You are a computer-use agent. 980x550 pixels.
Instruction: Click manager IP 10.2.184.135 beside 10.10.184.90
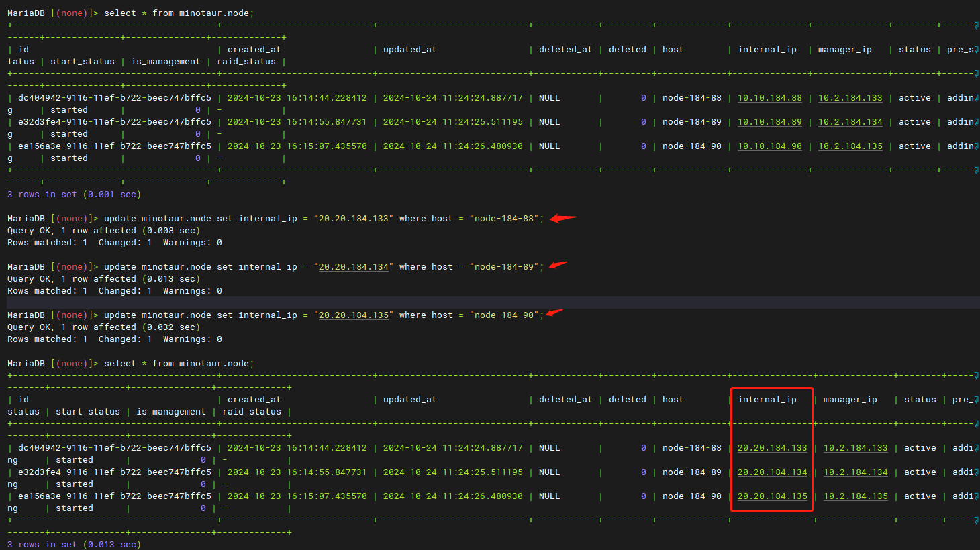point(850,146)
